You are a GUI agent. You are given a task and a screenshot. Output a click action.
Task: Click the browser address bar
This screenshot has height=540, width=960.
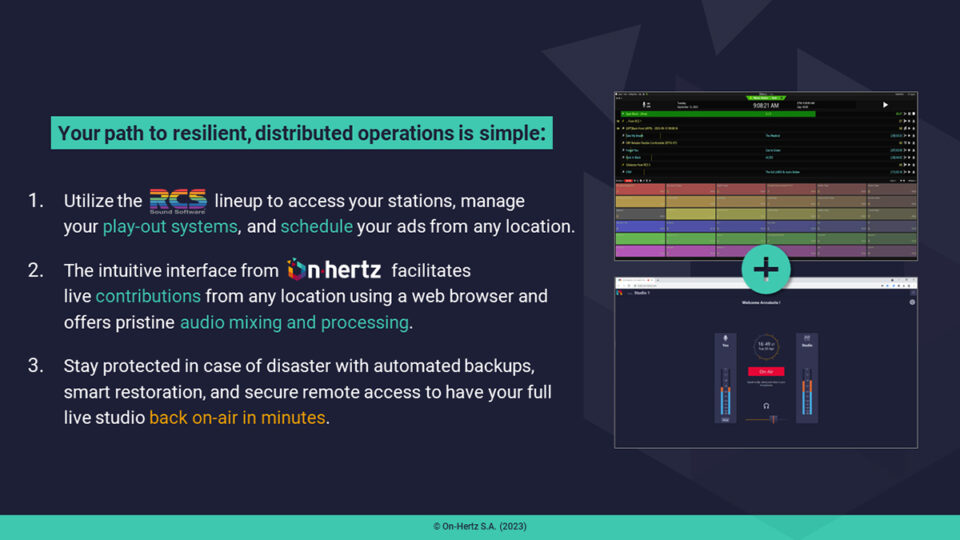click(x=756, y=286)
